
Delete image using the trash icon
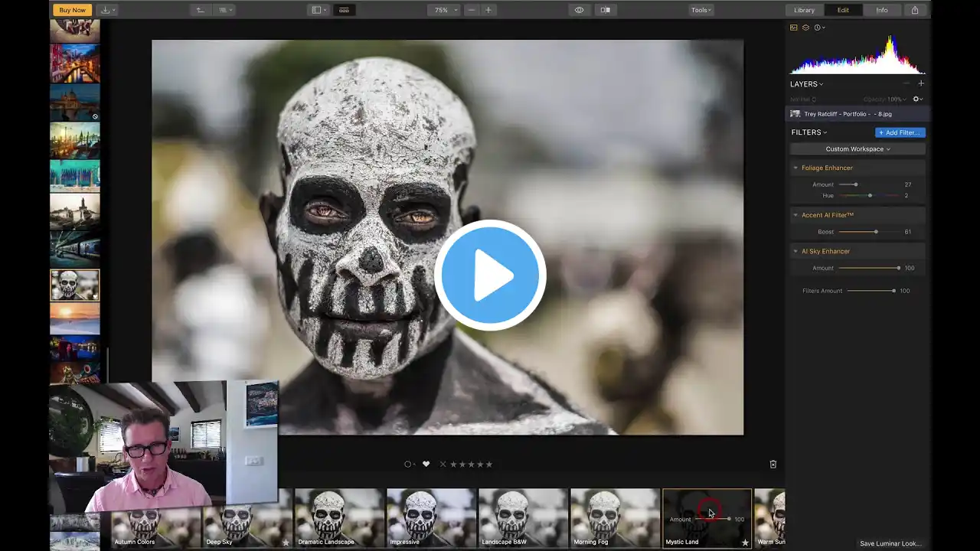(x=773, y=464)
